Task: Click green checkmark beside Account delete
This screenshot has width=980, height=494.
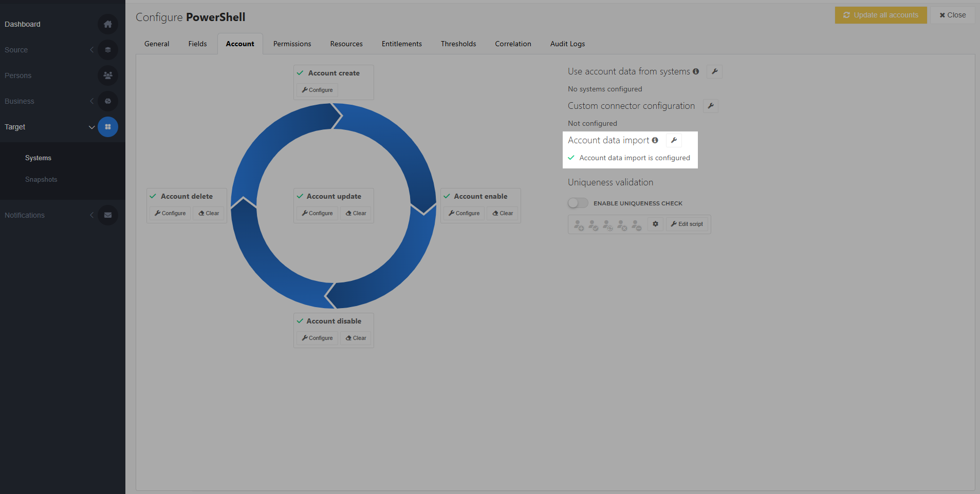Action: (x=153, y=196)
